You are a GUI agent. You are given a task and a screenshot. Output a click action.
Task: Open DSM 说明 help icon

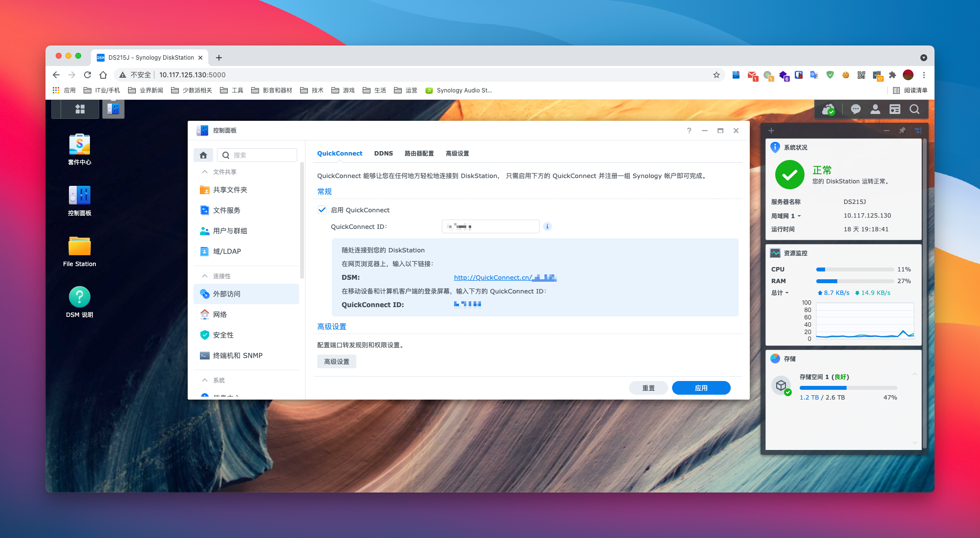[x=79, y=296]
